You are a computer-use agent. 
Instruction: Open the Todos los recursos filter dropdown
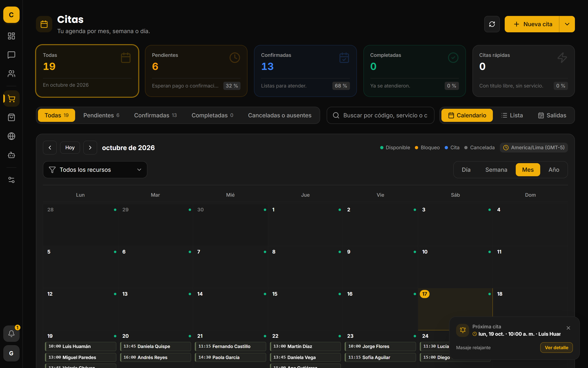[95, 170]
